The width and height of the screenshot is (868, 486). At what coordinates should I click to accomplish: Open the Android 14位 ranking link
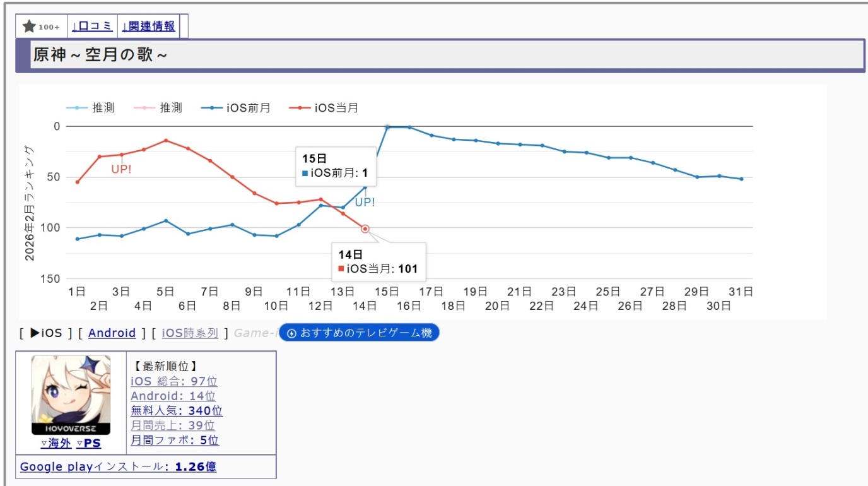click(173, 396)
